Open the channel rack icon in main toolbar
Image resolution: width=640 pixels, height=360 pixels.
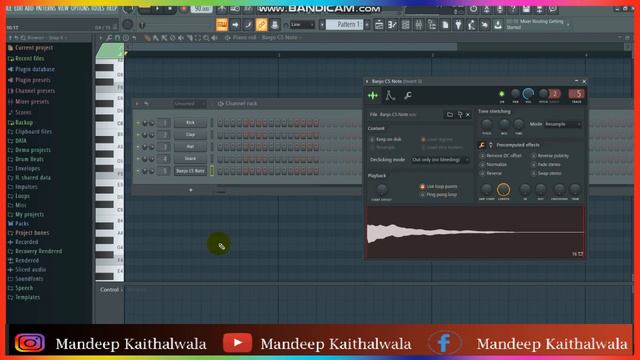click(405, 25)
